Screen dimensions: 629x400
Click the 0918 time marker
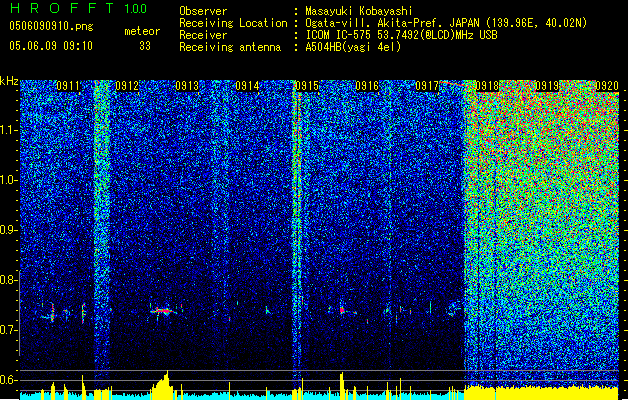point(487,86)
